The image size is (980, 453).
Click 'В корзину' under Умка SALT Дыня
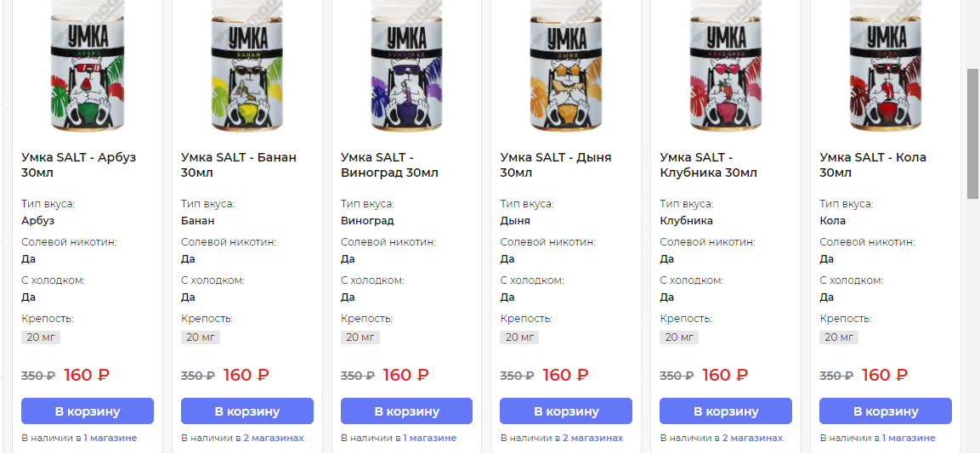[x=566, y=411]
